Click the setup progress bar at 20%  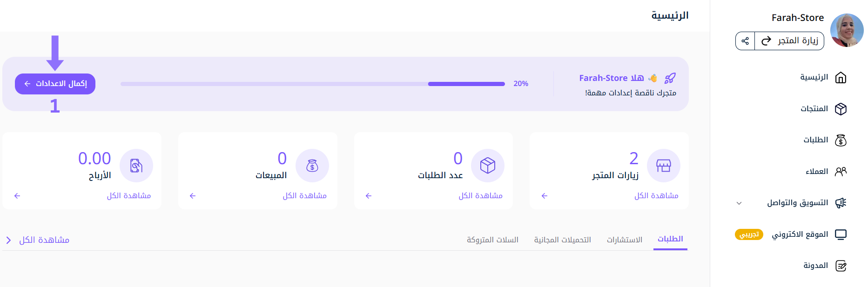(313, 84)
